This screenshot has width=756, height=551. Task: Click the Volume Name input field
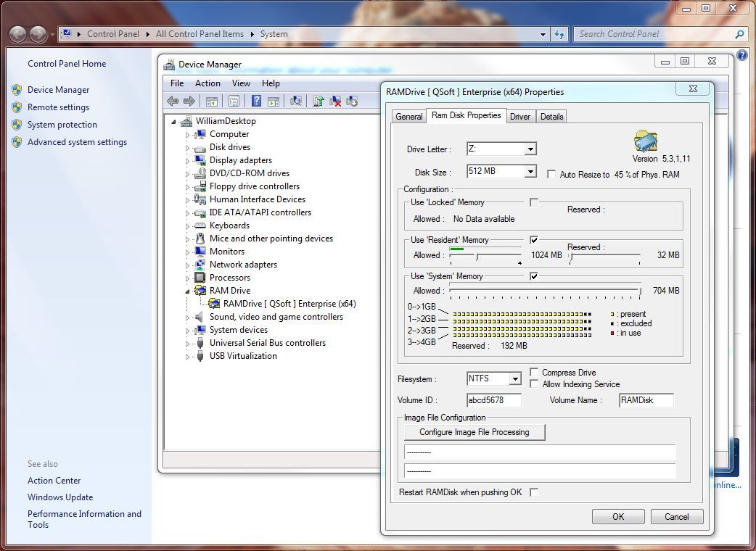pyautogui.click(x=646, y=400)
